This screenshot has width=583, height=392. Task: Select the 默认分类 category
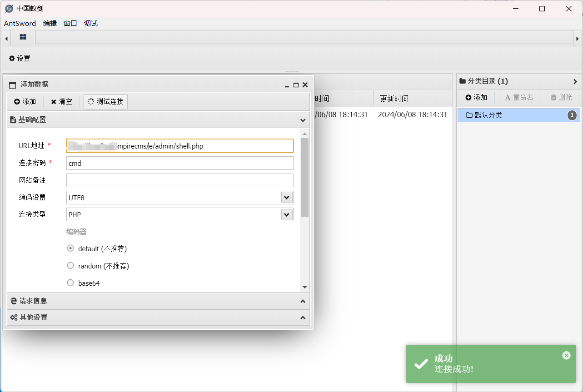[518, 115]
